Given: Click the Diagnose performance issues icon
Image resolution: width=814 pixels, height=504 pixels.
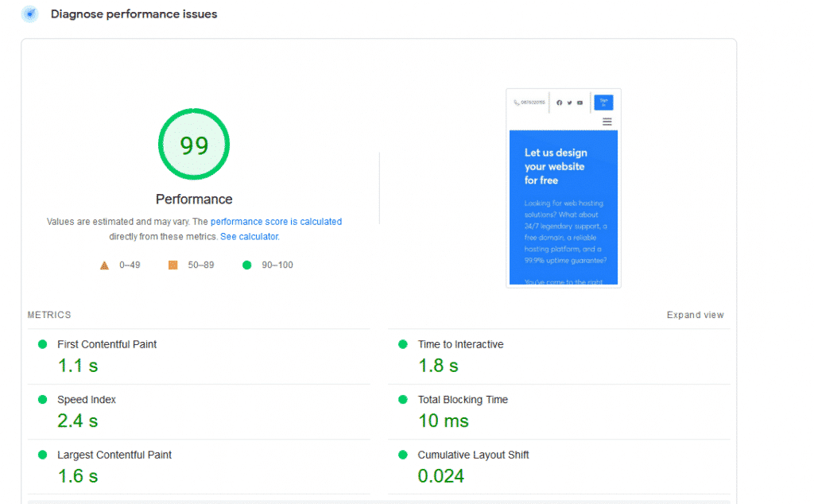Looking at the screenshot, I should [x=29, y=14].
